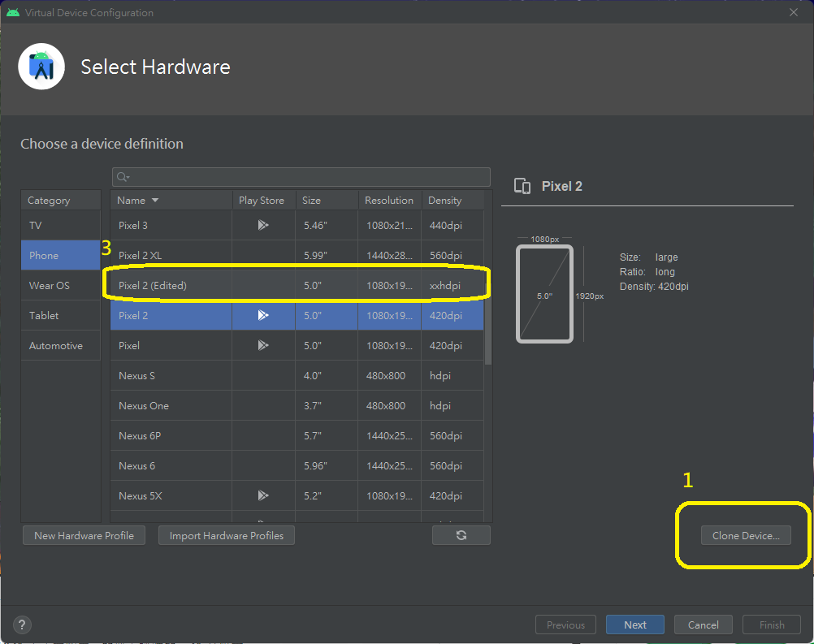Select the Nexus 6P device row

click(x=297, y=436)
